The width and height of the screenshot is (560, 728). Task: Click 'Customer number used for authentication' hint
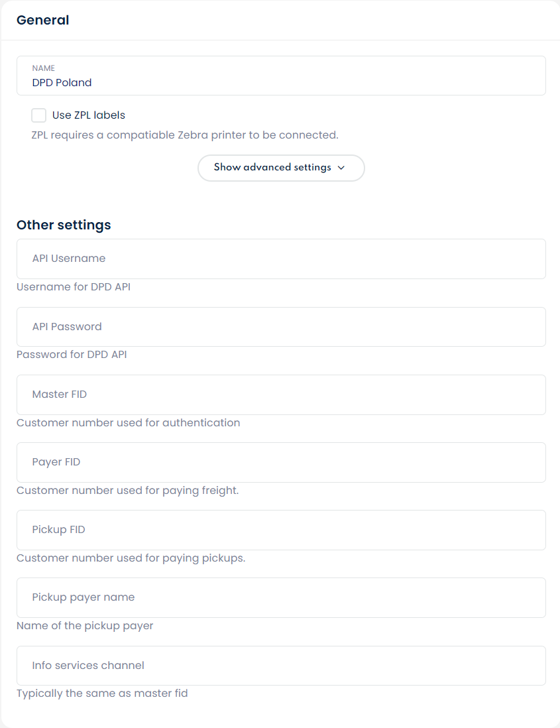tap(128, 423)
